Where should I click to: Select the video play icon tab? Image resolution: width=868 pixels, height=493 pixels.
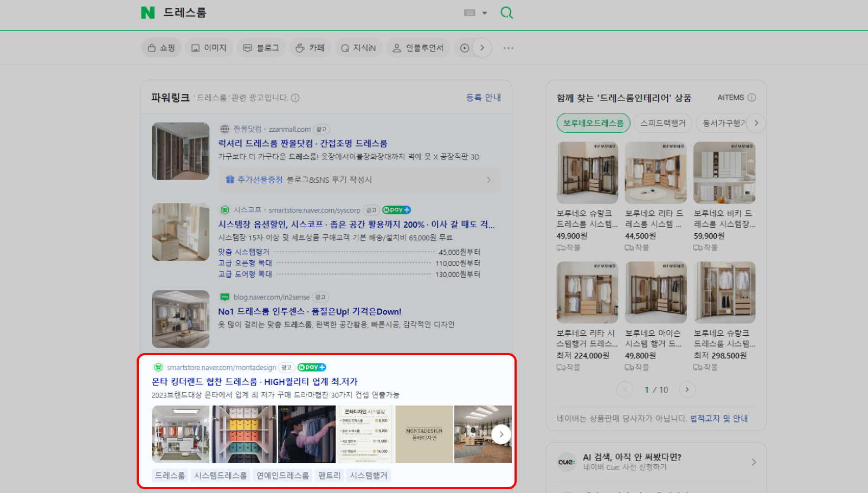pyautogui.click(x=465, y=48)
